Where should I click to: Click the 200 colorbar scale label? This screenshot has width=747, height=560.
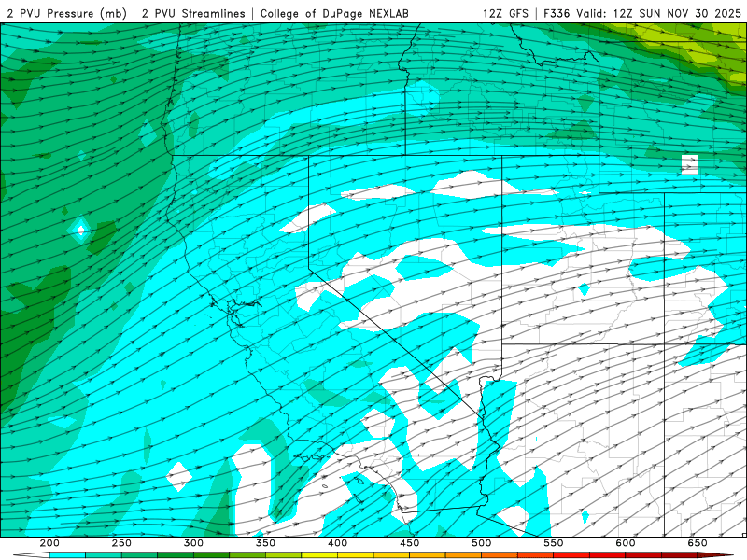pyautogui.click(x=49, y=543)
